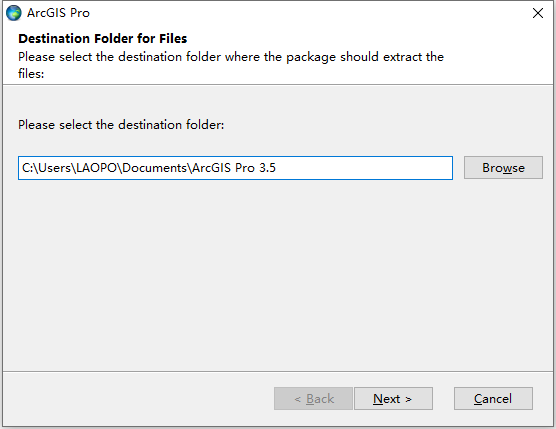Click the disabled < Back button
Image resolution: width=556 pixels, height=429 pixels.
point(313,399)
